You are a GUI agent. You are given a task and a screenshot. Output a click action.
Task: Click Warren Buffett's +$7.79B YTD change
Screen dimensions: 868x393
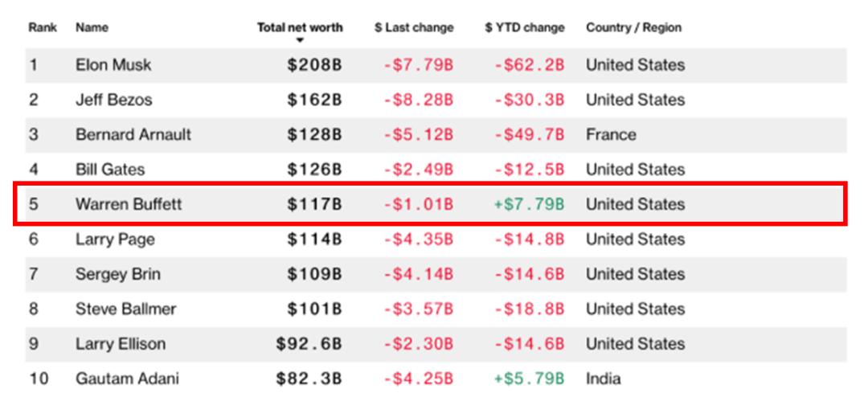click(529, 205)
